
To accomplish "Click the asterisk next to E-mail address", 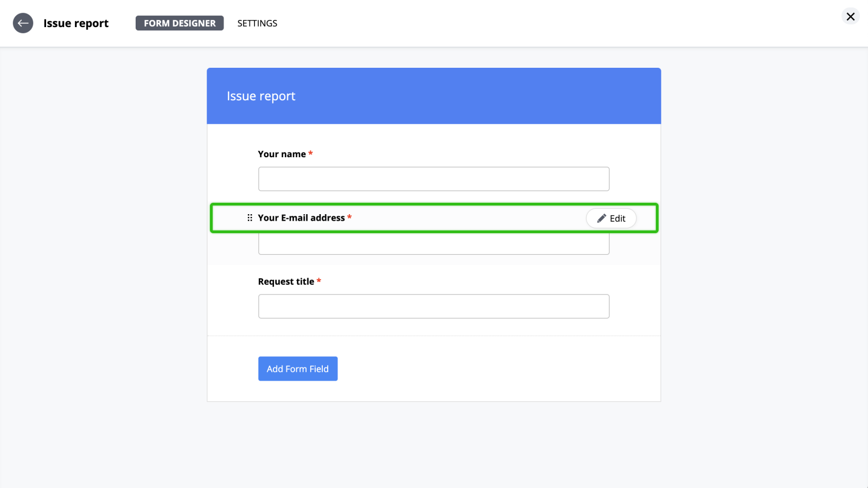I will coord(349,217).
